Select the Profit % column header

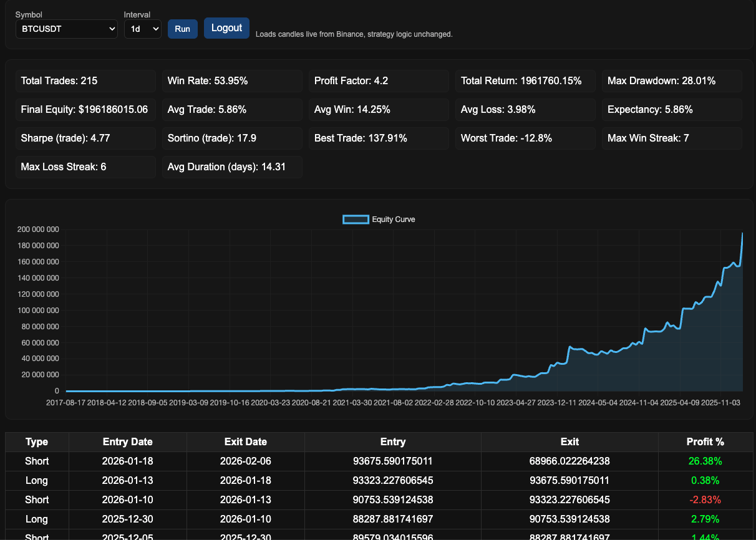705,441
